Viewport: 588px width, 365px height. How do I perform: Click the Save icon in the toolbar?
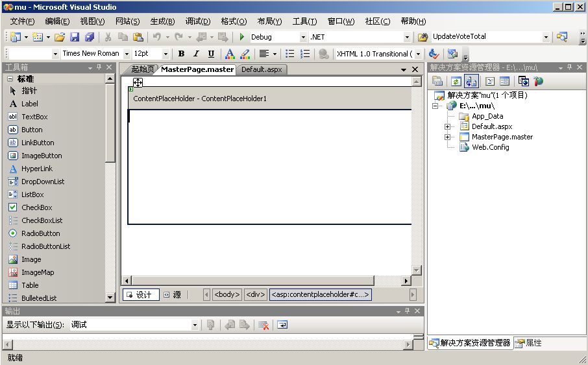point(75,37)
